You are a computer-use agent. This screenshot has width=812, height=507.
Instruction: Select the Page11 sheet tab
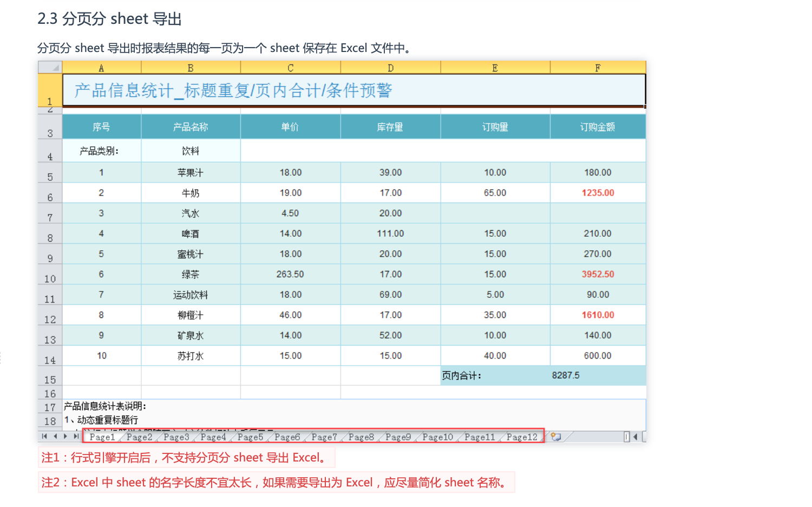(480, 437)
